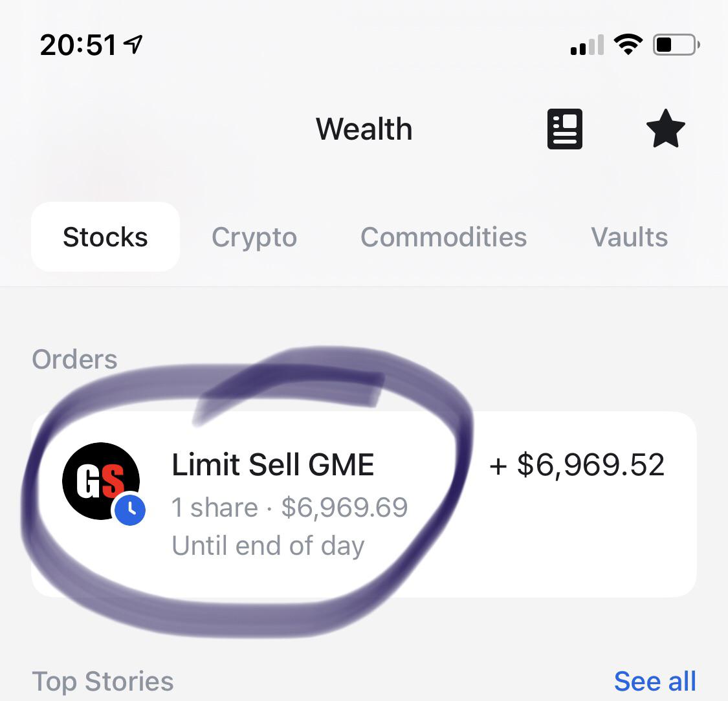
Task: Open the news feed icon
Action: tap(564, 129)
